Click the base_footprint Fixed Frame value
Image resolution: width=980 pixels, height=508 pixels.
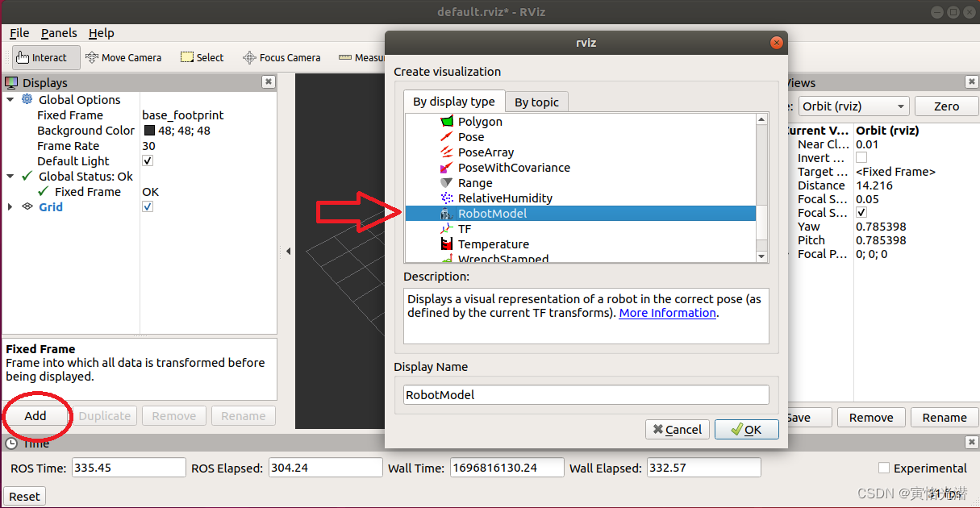[x=183, y=115]
